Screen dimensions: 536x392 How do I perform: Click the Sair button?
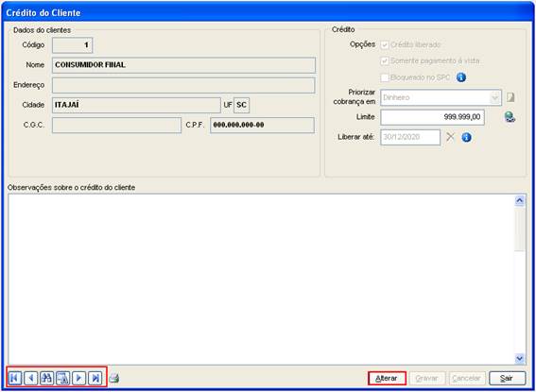[x=508, y=379]
